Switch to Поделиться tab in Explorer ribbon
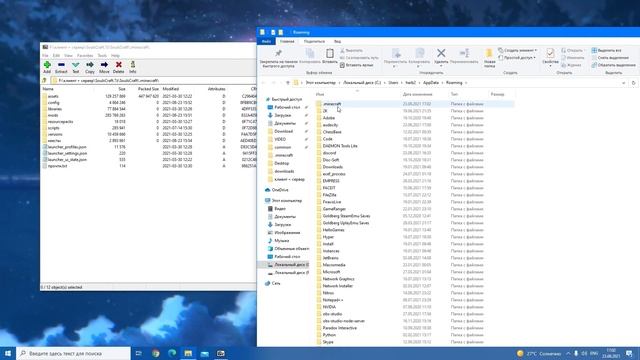The image size is (640, 360). [314, 41]
